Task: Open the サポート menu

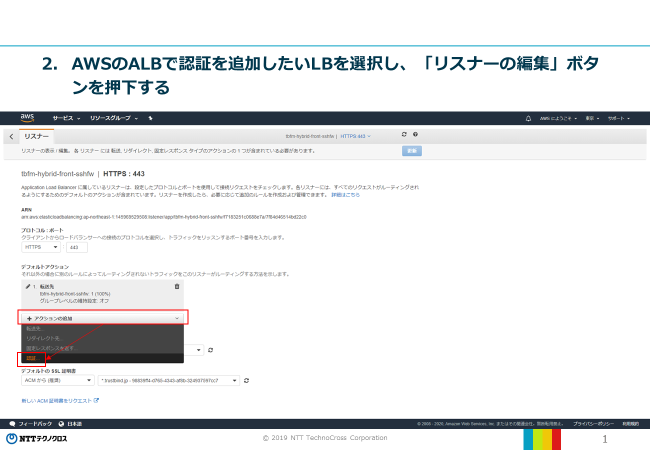Action: coord(618,118)
